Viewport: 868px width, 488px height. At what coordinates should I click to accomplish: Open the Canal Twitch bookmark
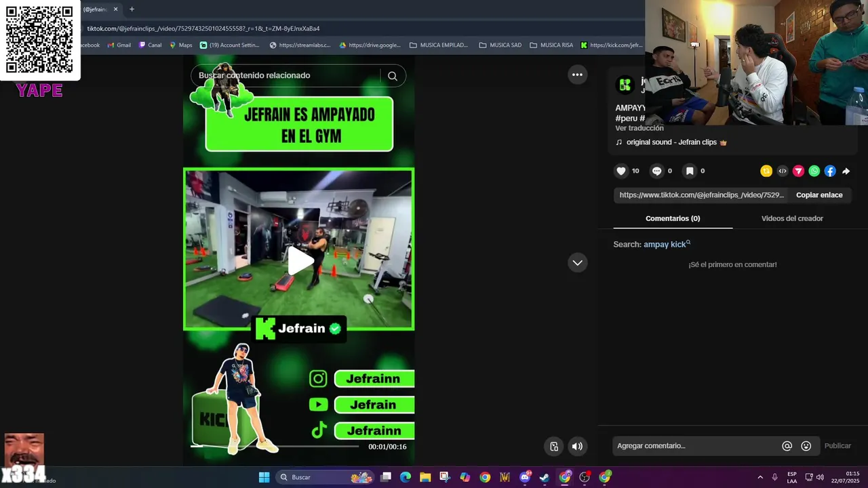coord(150,45)
